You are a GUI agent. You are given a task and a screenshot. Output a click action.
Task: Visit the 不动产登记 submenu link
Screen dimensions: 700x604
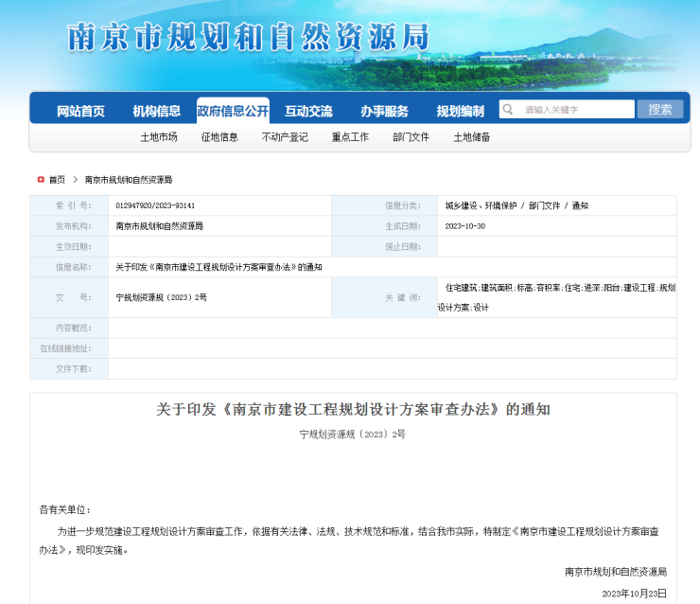(x=285, y=137)
